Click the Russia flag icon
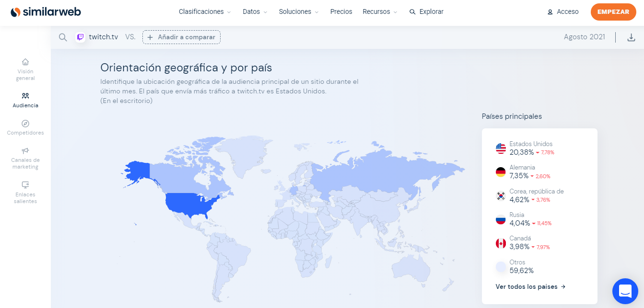Screen dimensions: 644x308 (501, 220)
